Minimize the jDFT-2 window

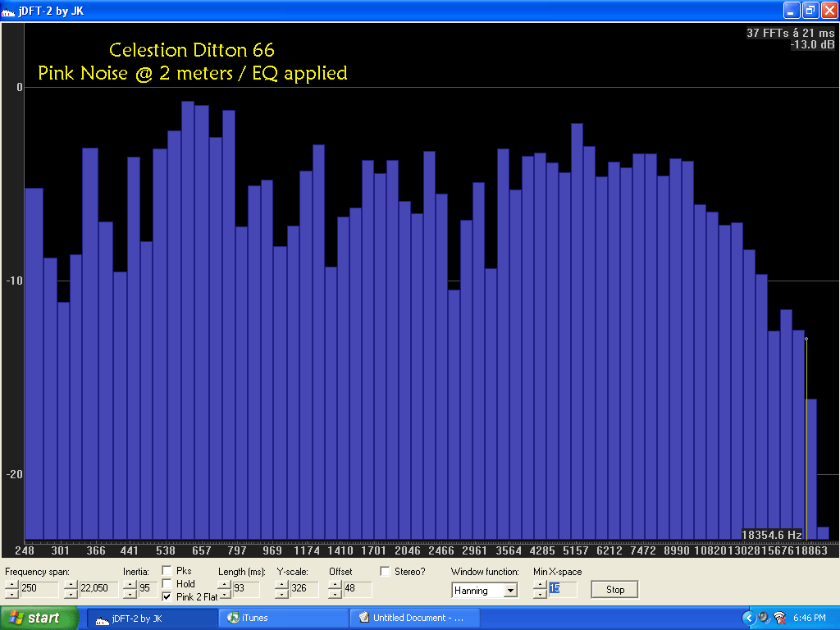[x=792, y=10]
